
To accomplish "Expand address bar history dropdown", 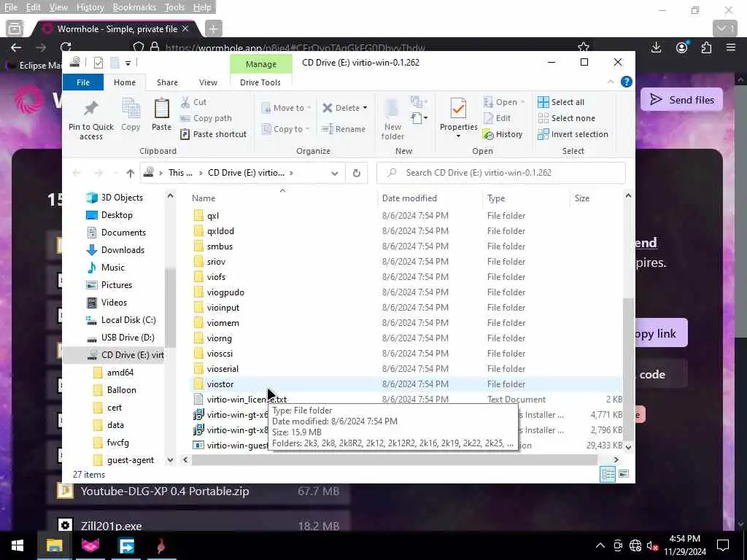I will tap(334, 174).
